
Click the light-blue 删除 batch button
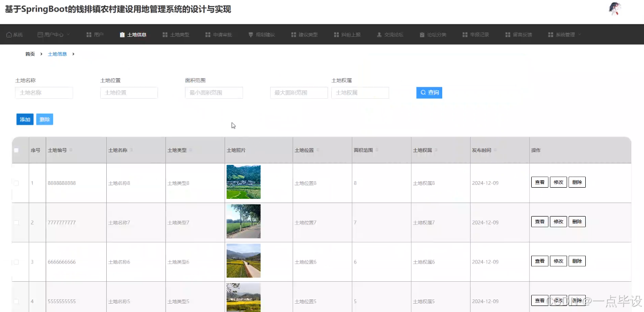(45, 120)
